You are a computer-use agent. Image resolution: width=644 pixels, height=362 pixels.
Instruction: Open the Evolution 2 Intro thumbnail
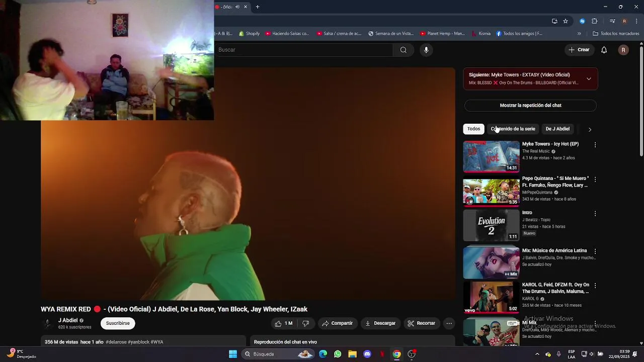click(491, 226)
